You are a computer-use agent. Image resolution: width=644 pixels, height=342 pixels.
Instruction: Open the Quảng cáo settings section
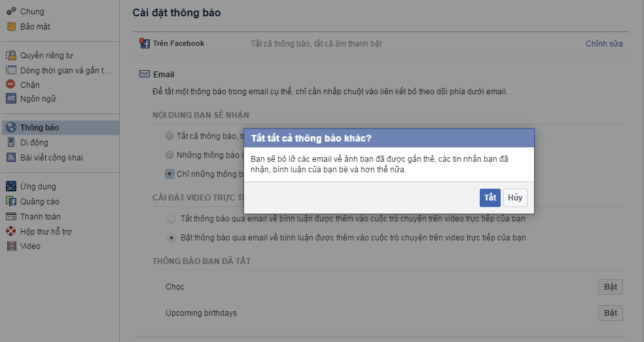coord(39,202)
